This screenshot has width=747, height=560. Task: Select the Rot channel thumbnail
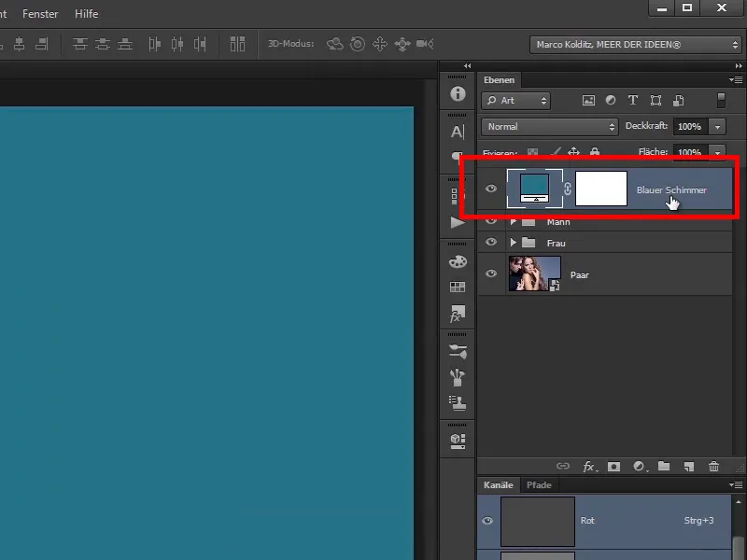538,521
